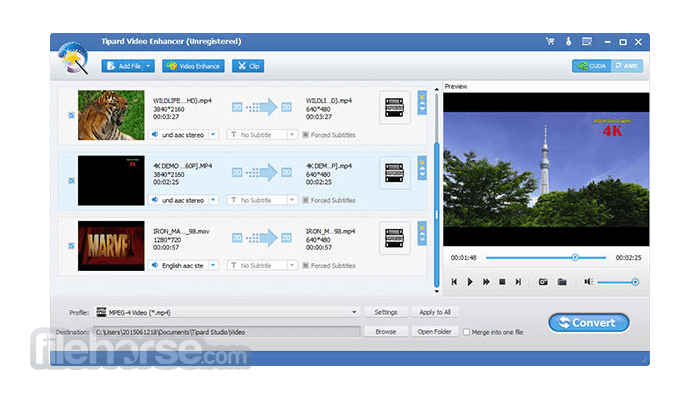Select the tiger WILDLIFE thumbnail

click(x=111, y=115)
